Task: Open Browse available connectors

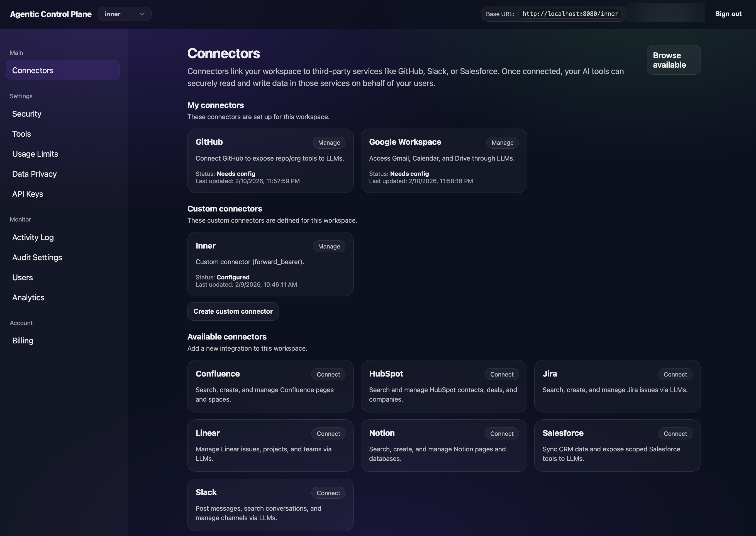Action: 674,60
